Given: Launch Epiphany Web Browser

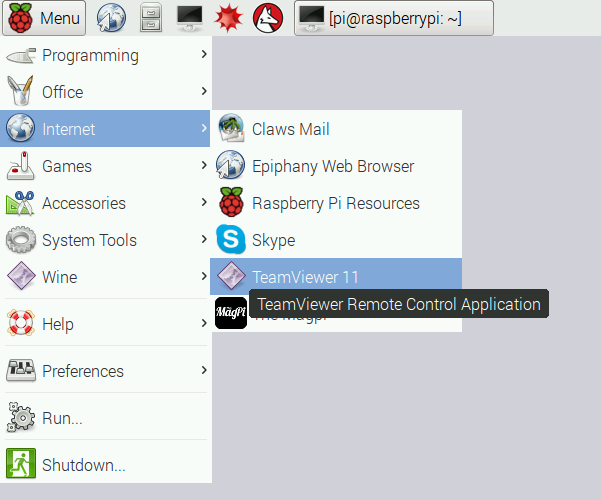Looking at the screenshot, I should tap(336, 166).
